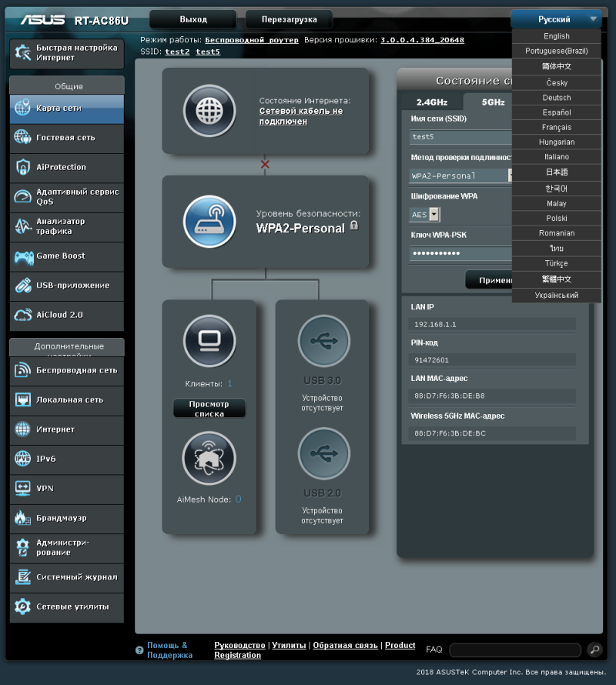Open the AiMesh Node icon
Screen dimensions: 616x685
click(209, 458)
